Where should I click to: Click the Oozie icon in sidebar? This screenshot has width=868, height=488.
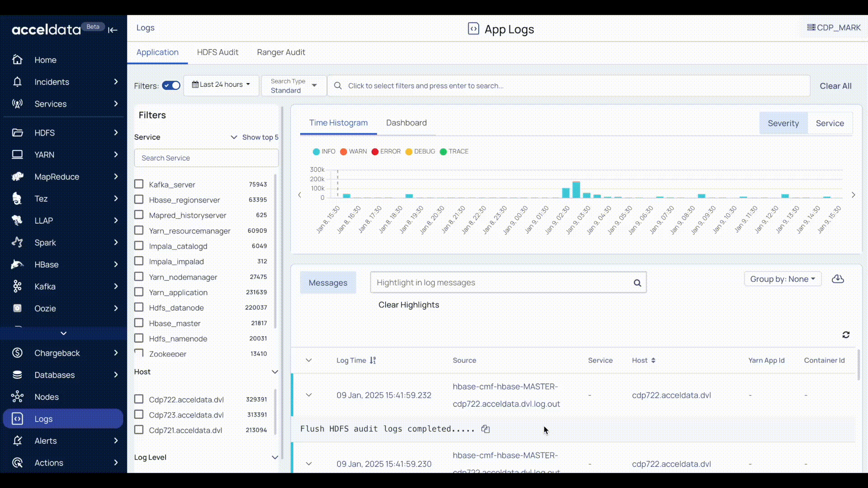point(17,308)
